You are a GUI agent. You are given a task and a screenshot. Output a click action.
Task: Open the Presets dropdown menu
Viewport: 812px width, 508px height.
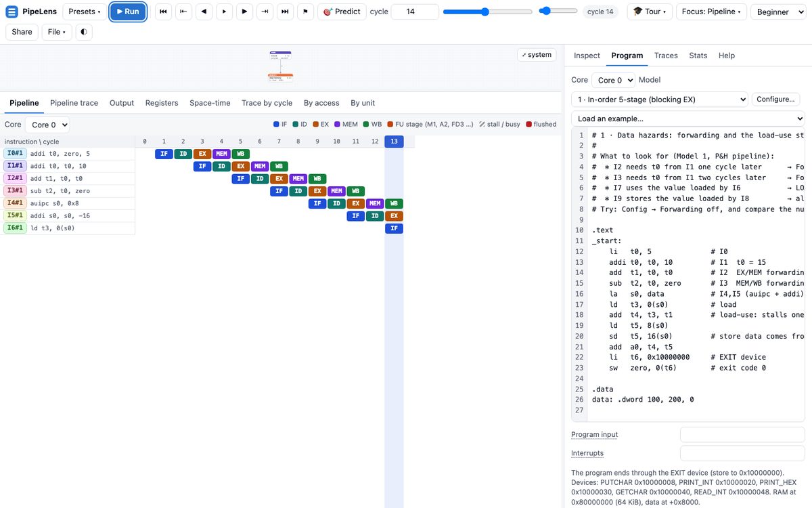pos(85,12)
